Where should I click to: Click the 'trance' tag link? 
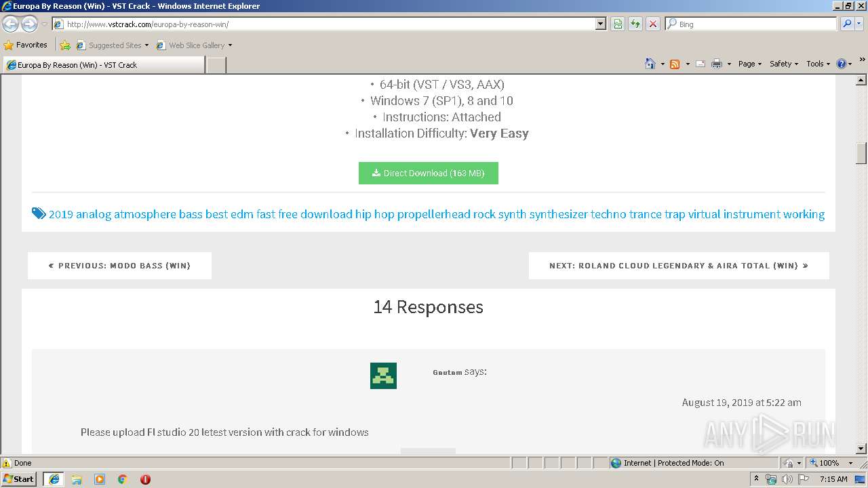point(646,214)
